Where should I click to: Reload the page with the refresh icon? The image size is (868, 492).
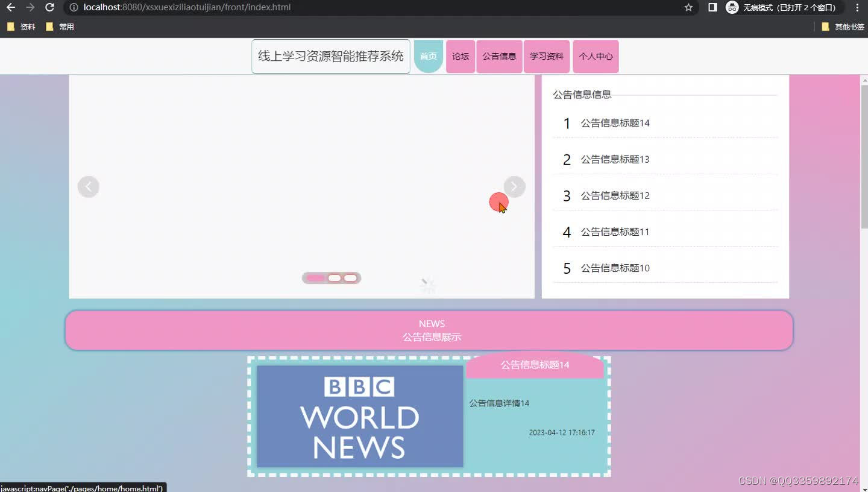click(x=50, y=7)
